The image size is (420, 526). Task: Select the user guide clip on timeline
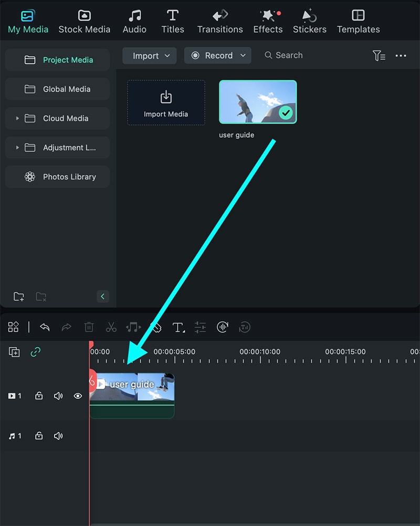coord(132,396)
